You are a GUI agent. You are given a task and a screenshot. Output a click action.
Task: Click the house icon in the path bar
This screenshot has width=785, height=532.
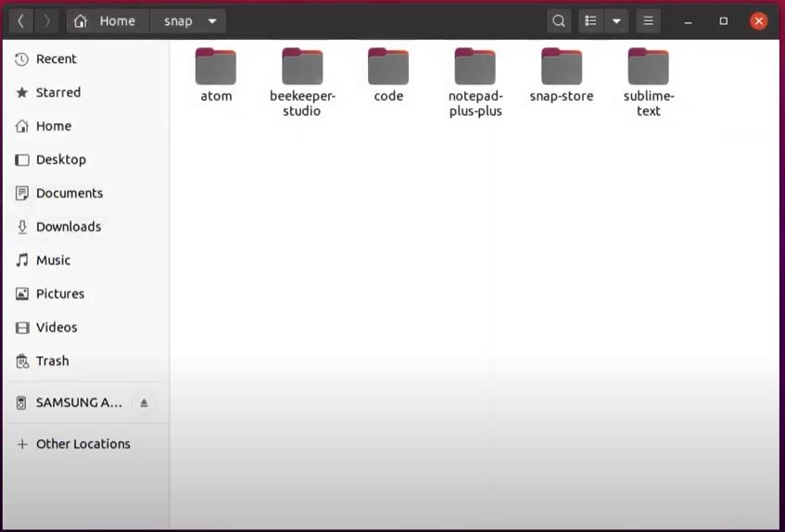[x=80, y=21]
